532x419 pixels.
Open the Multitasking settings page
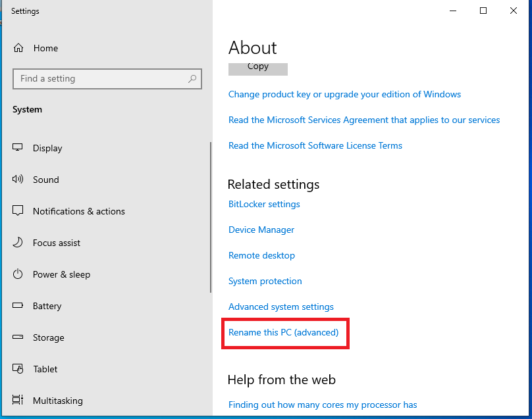tap(57, 401)
